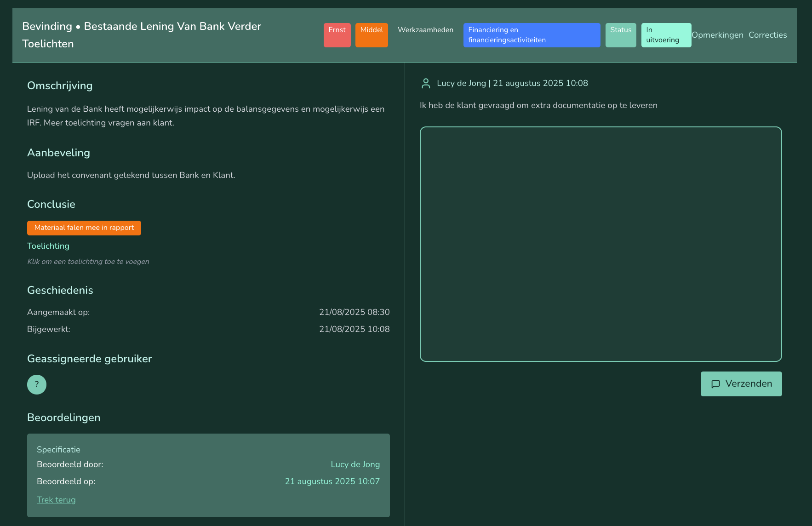Open the red Ernst severity badge
Viewport: 812px width, 526px height.
pos(337,35)
